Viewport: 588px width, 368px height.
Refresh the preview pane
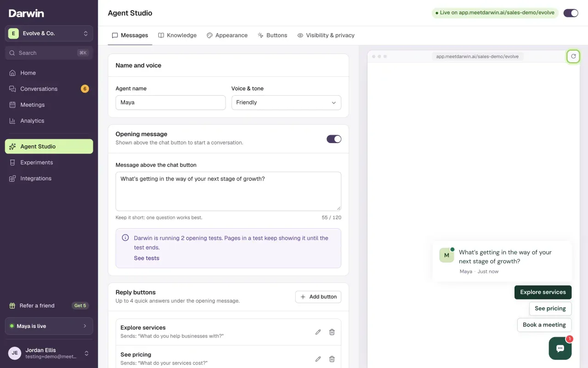pyautogui.click(x=573, y=56)
